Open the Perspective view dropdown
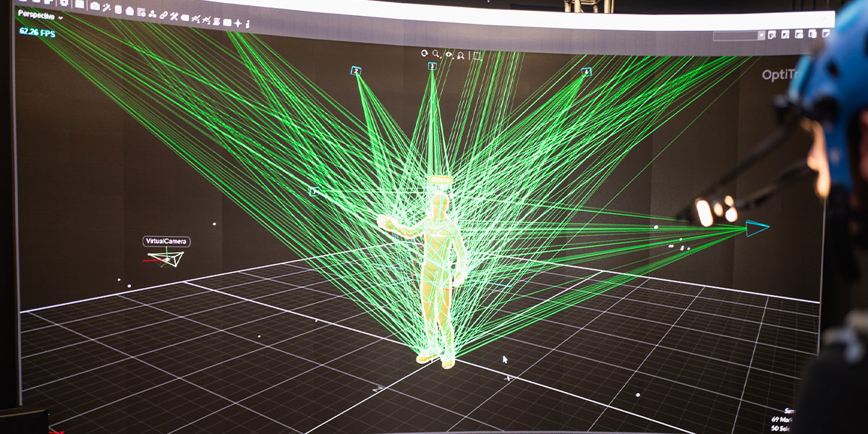Screen dimensions: 868x434 (x=41, y=15)
